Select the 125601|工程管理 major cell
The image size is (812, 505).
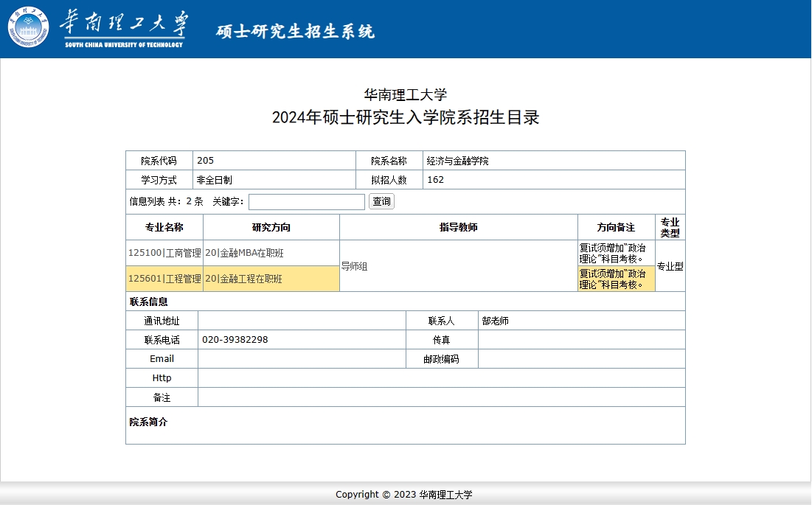(x=164, y=279)
